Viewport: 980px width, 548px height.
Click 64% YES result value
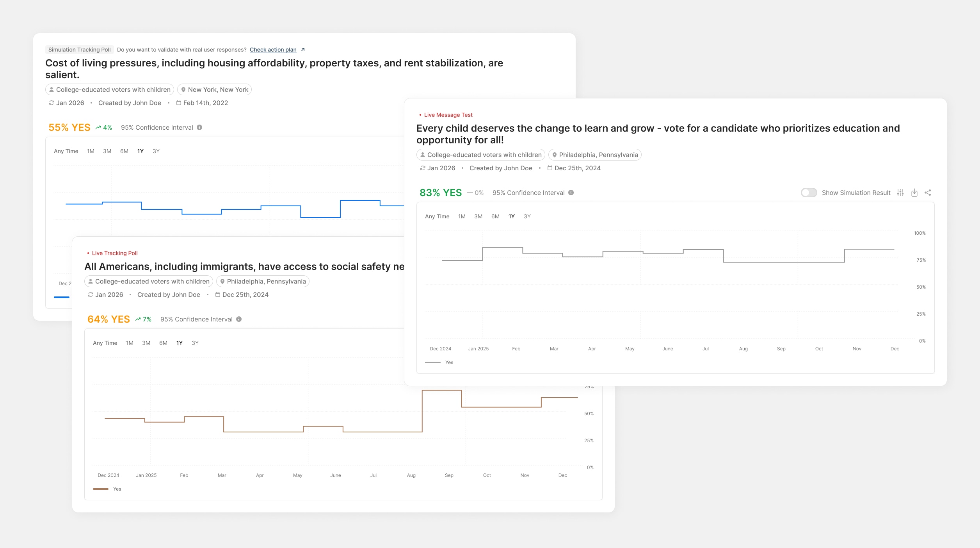[x=108, y=319]
